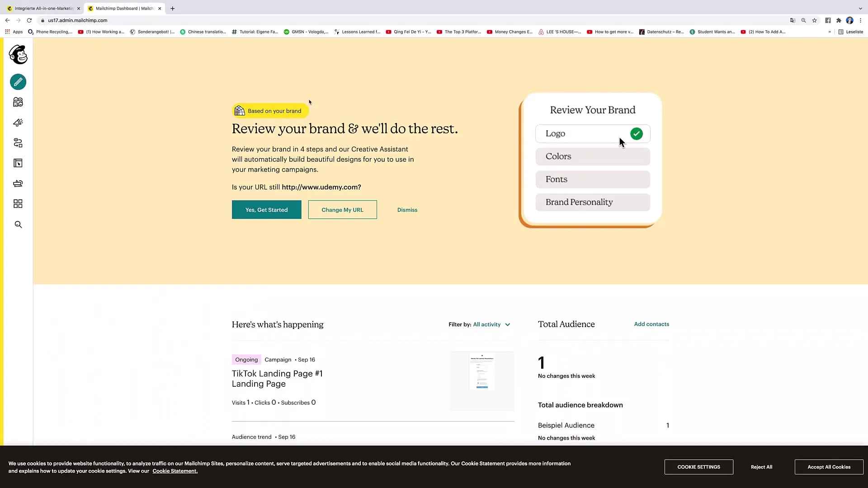Switch to the Mailchimp Dashboard tab
This screenshot has height=488, width=868.
pyautogui.click(x=124, y=9)
